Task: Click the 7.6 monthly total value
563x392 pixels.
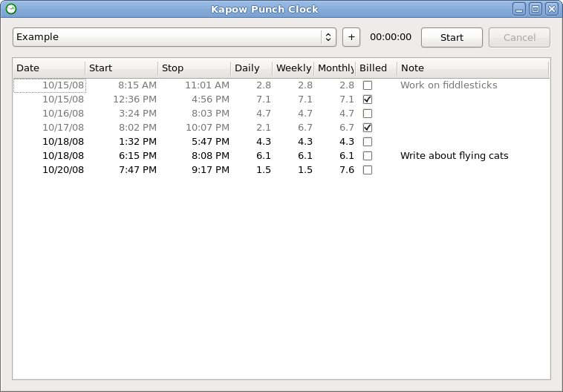Action: point(347,170)
